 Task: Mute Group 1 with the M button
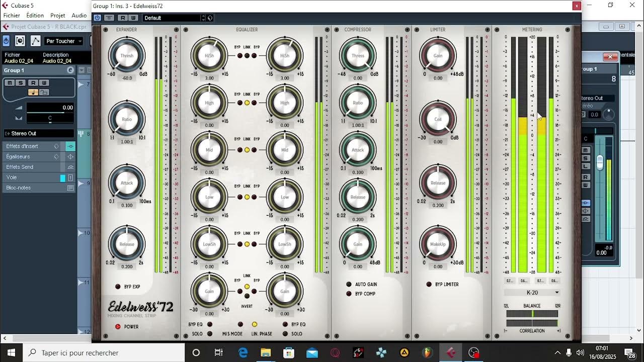pyautogui.click(x=10, y=83)
